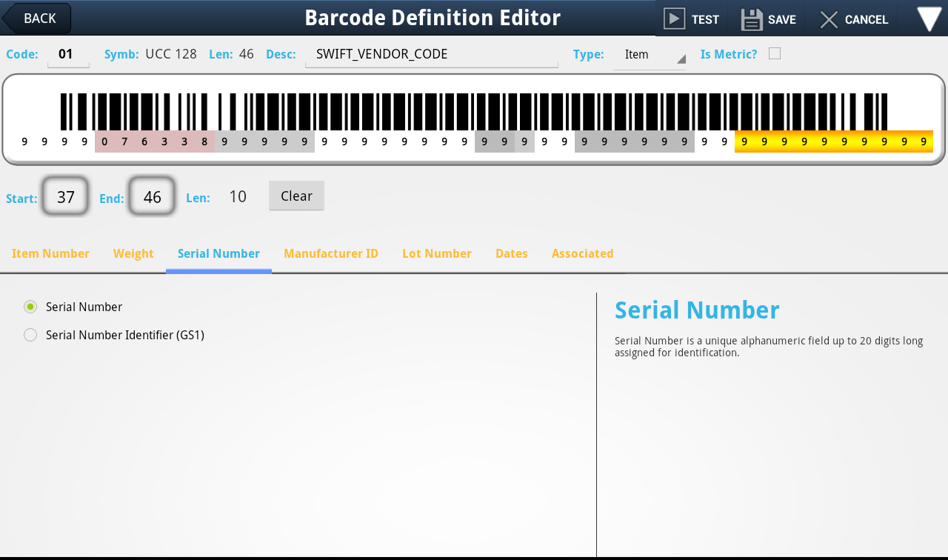Select the Serial Number tab

[x=218, y=254]
